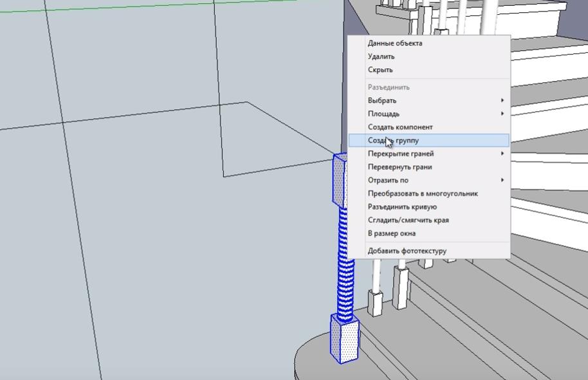Open the "Перекрытие граней" submenu

pyautogui.click(x=401, y=154)
